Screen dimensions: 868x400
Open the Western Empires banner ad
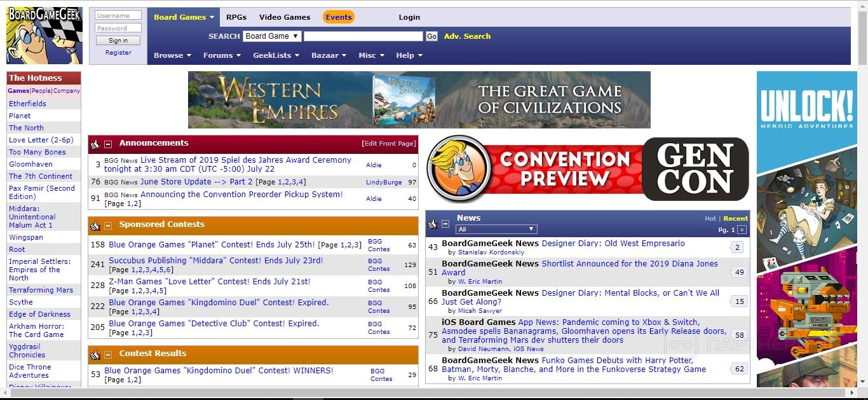click(419, 100)
